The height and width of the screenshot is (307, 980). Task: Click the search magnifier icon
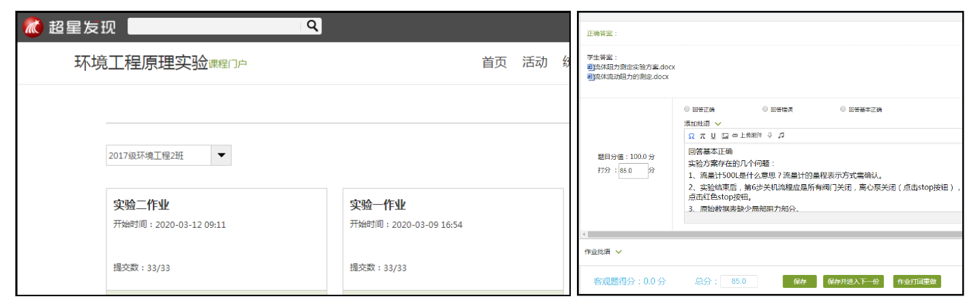(x=312, y=26)
